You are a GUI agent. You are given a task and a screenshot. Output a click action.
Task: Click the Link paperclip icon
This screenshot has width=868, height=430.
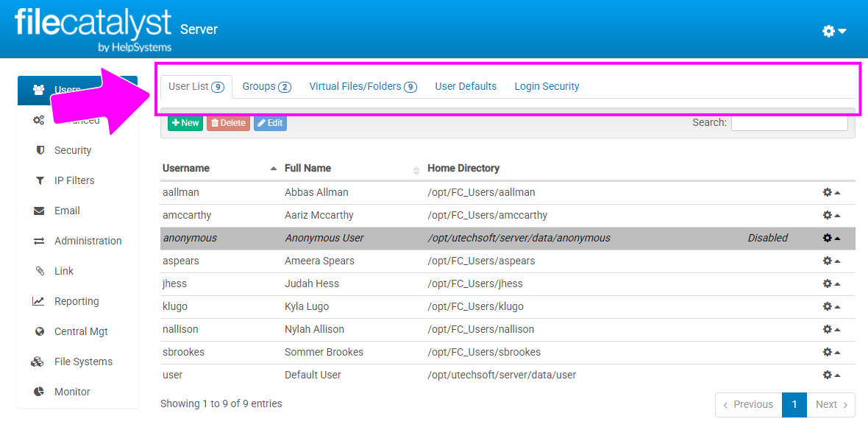coord(39,272)
